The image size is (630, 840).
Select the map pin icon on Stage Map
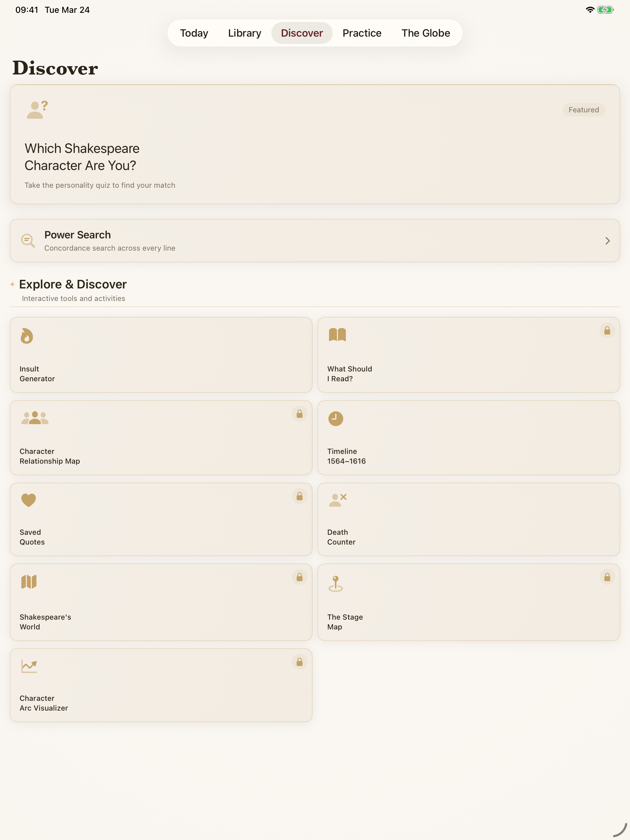[336, 584]
